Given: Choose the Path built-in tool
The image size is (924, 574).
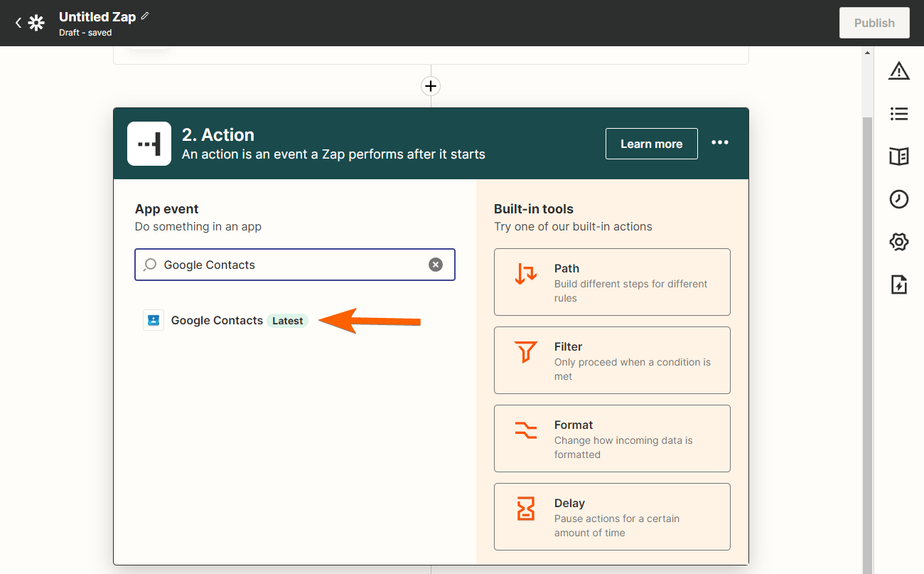Looking at the screenshot, I should tap(612, 282).
